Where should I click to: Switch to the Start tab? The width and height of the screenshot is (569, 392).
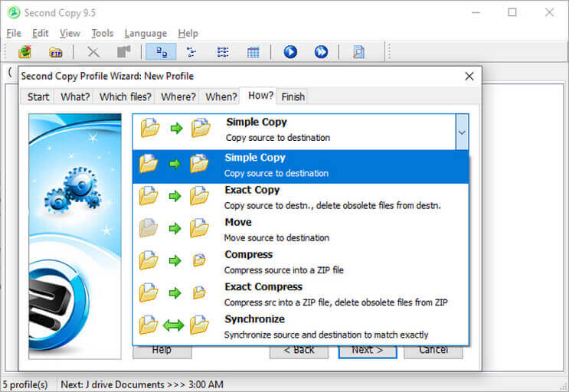click(38, 96)
